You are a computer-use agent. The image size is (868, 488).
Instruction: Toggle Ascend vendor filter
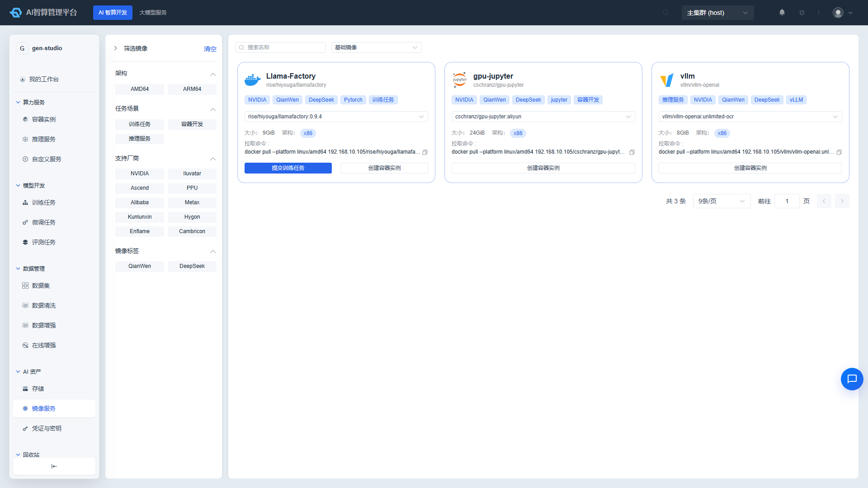pos(140,188)
